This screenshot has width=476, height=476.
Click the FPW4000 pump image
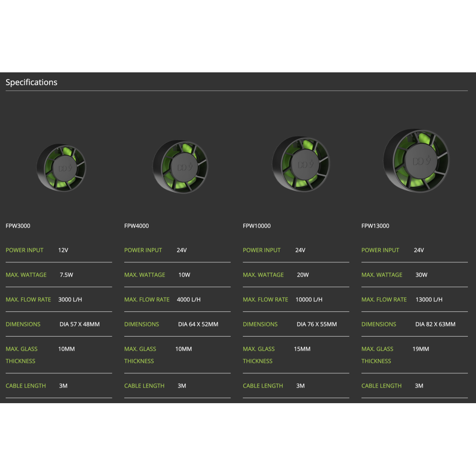click(180, 167)
